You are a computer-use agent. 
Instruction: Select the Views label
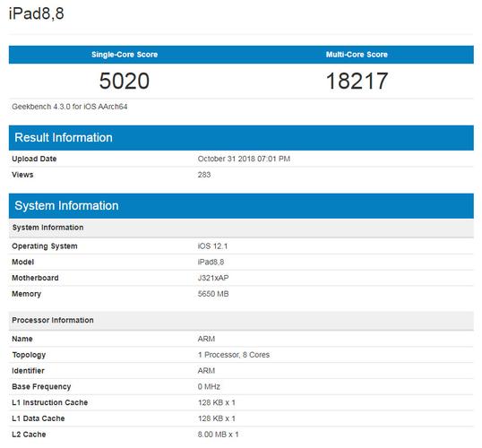point(22,175)
